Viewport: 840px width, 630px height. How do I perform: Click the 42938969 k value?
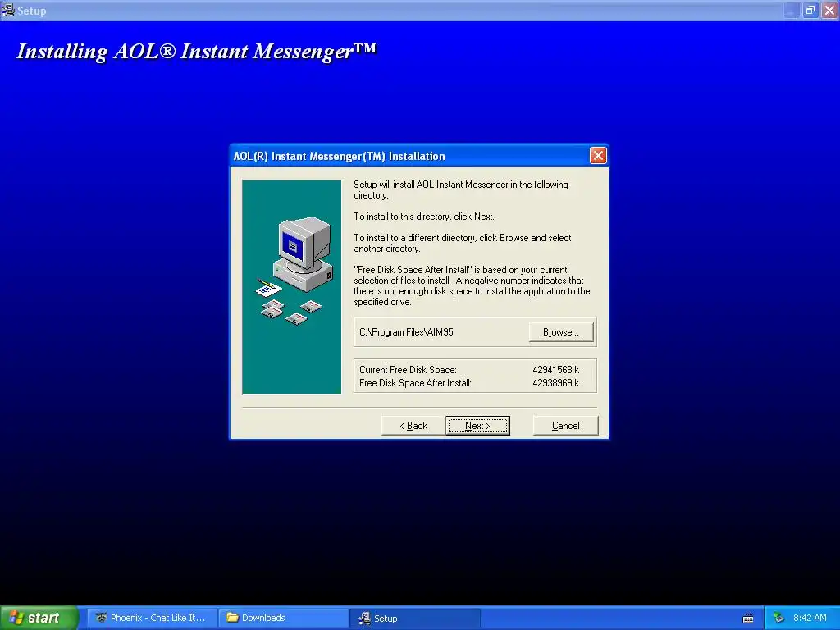point(555,383)
